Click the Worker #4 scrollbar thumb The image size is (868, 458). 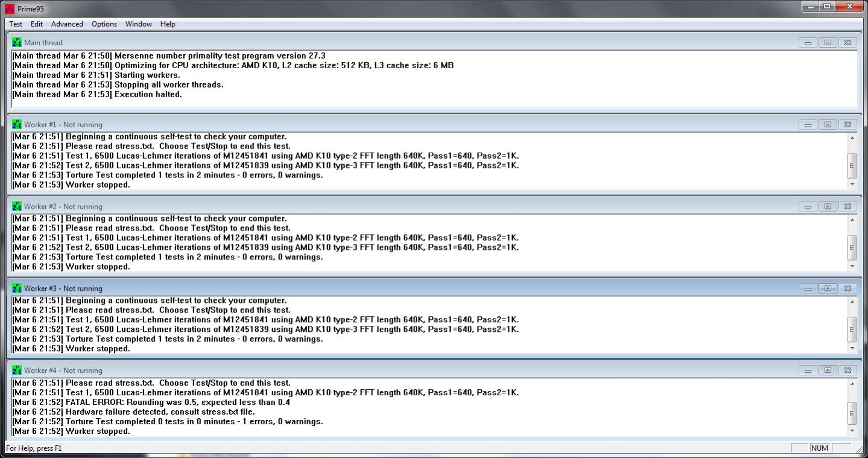852,413
